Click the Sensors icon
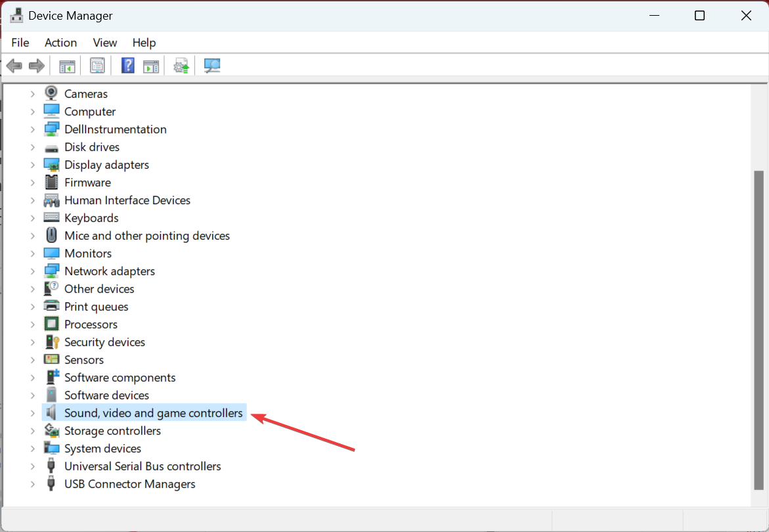The image size is (769, 532). (x=51, y=359)
